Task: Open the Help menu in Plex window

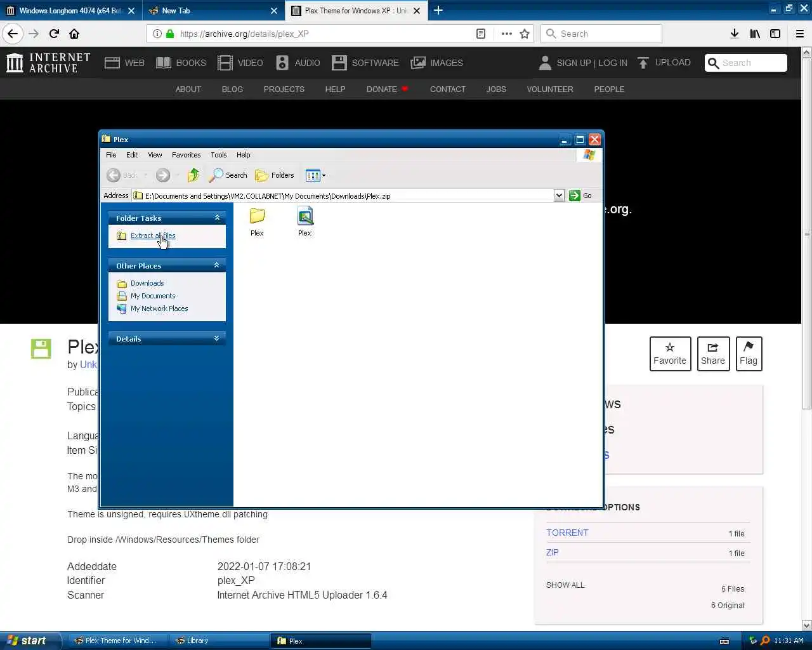Action: (244, 155)
